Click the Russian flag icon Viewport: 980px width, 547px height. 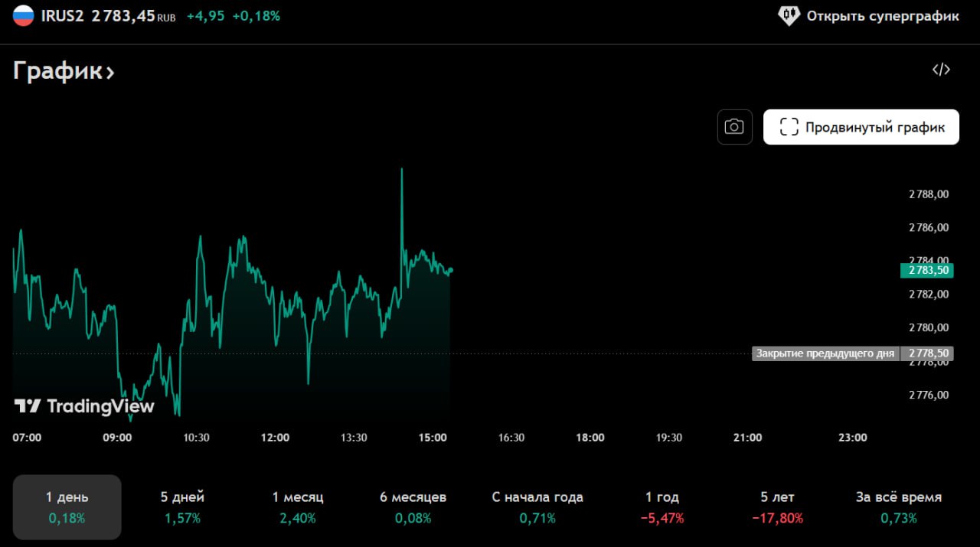point(24,15)
